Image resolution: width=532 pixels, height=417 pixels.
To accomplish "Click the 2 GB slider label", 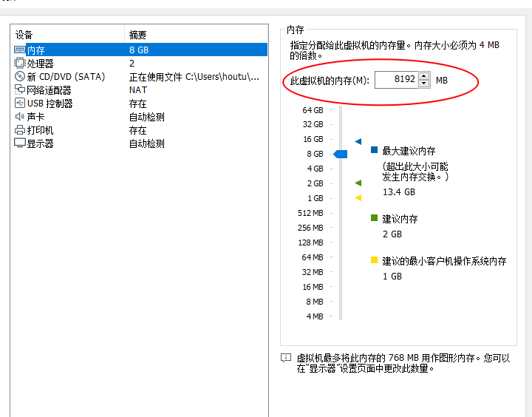I will click(316, 183).
